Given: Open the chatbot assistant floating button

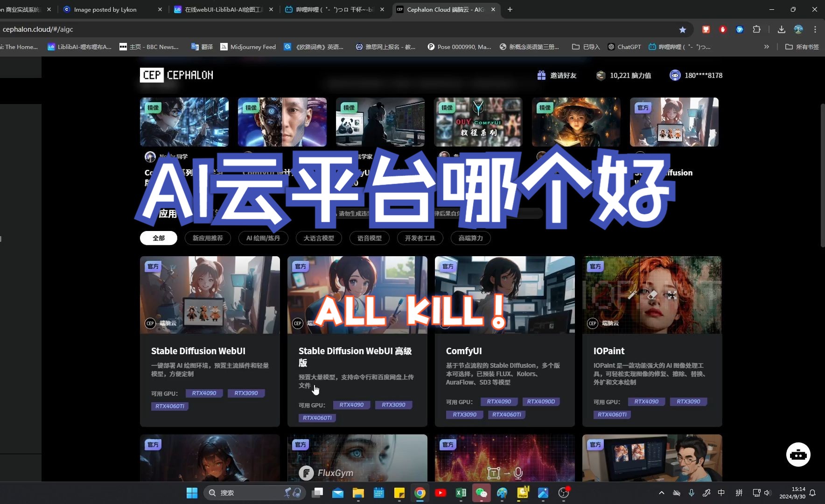Looking at the screenshot, I should (798, 455).
